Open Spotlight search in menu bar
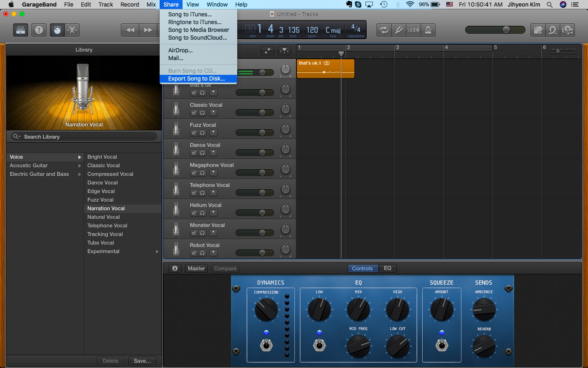 (x=550, y=4)
